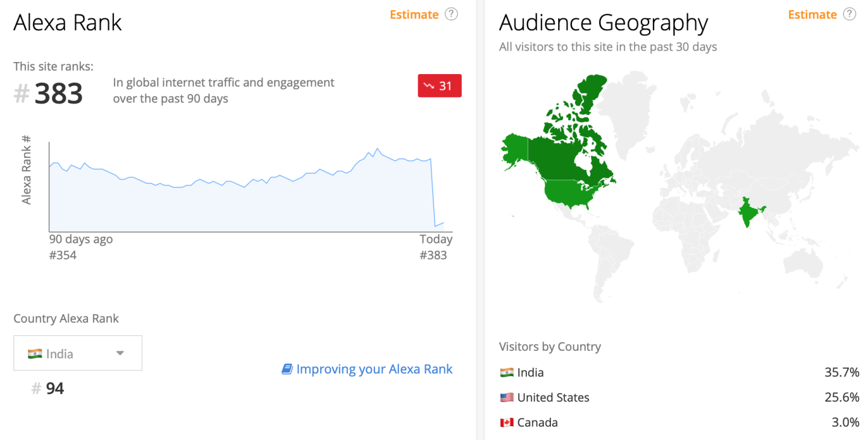Select India on the world map

(749, 214)
